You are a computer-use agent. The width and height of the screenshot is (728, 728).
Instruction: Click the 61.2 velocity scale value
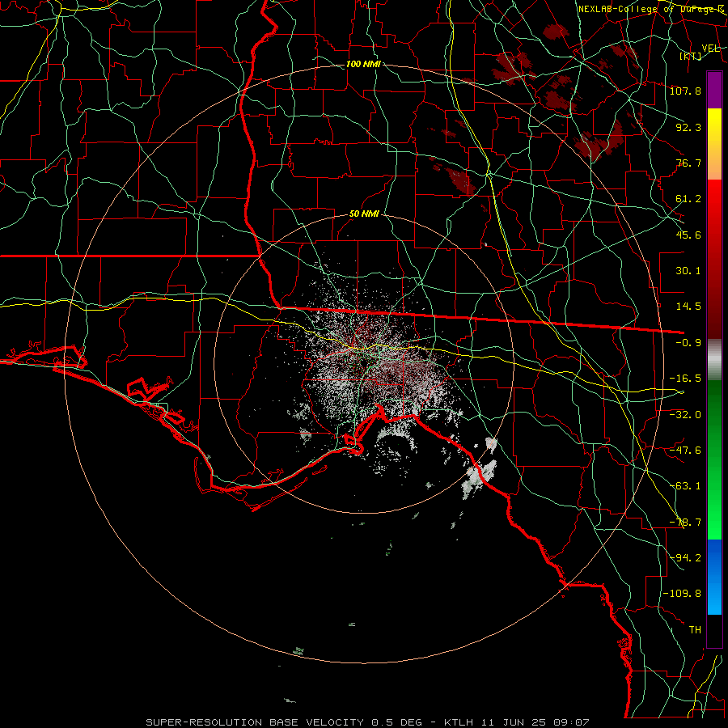tap(688, 199)
